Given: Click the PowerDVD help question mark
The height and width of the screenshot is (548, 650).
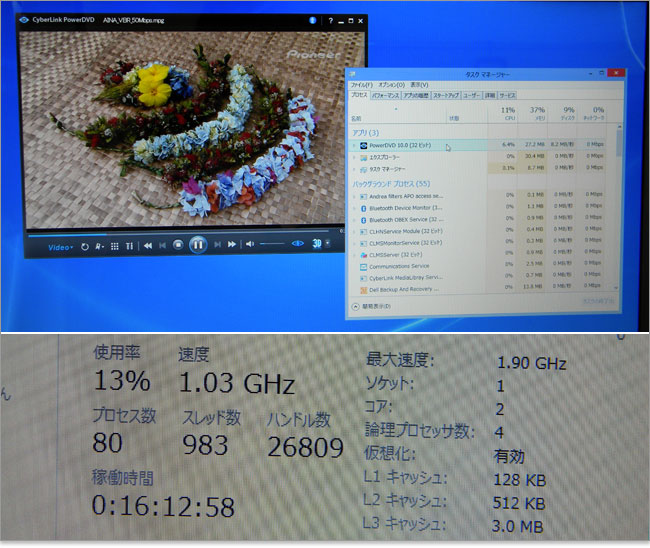Looking at the screenshot, I should pyautogui.click(x=330, y=20).
